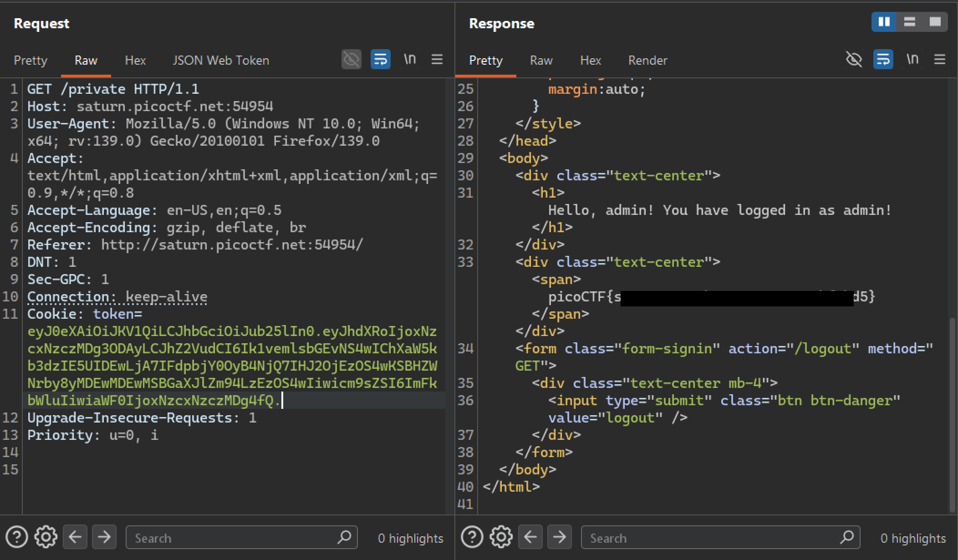Select the Render tab in the Response panel
The width and height of the screenshot is (958, 560).
647,60
